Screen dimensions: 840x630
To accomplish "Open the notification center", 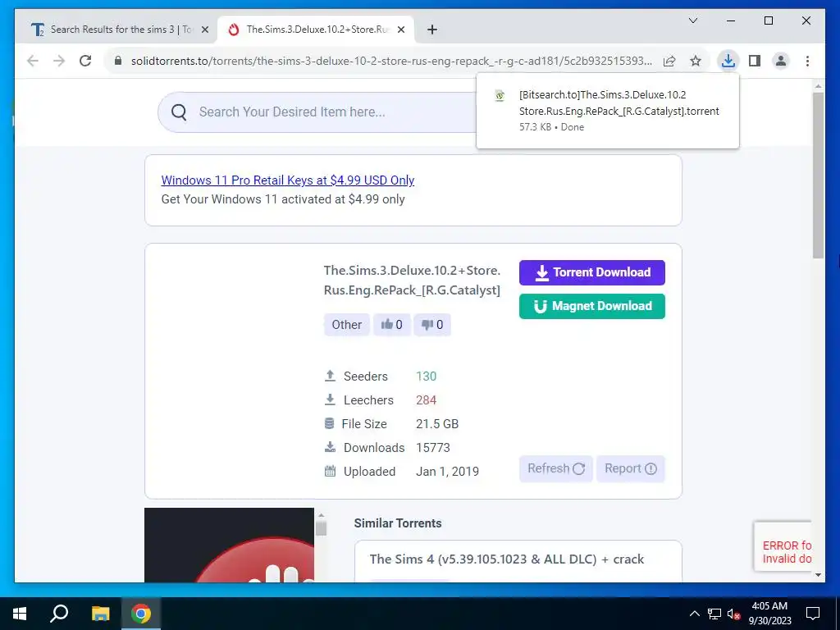I will [x=813, y=614].
